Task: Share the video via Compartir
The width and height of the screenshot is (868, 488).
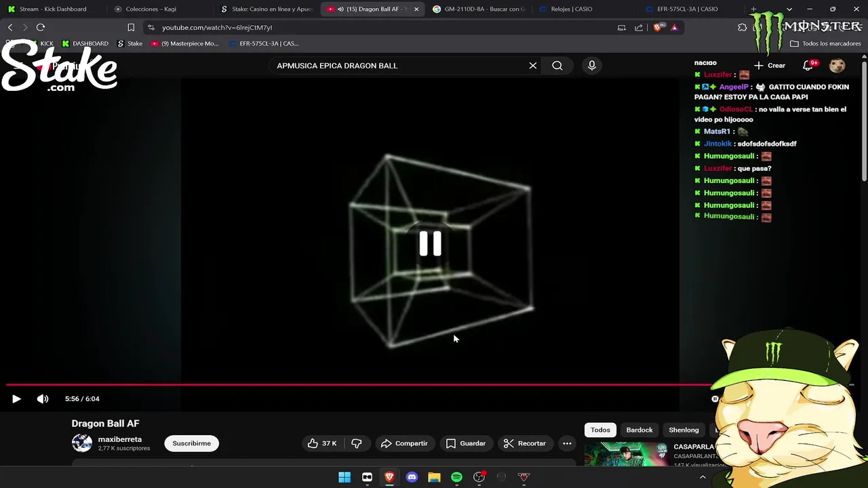Action: 404,443
